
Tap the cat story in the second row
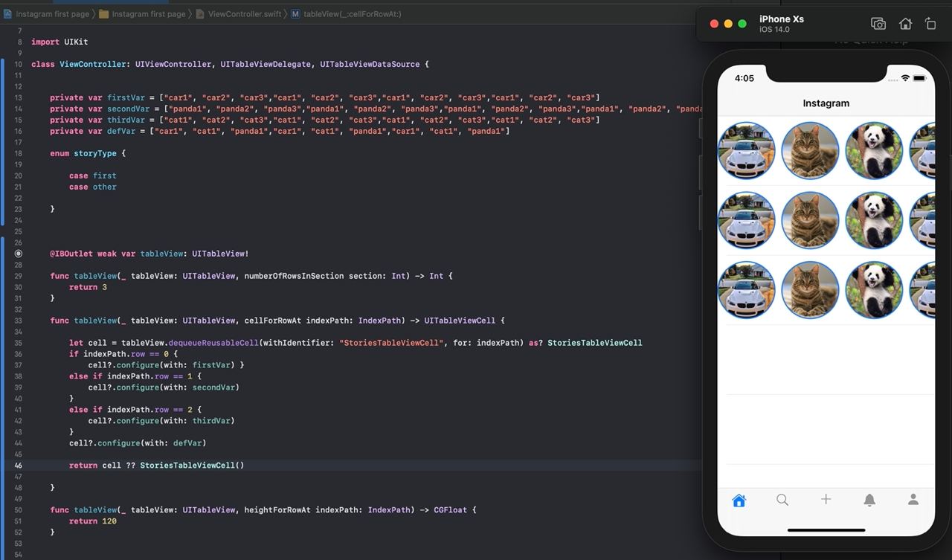pos(810,221)
